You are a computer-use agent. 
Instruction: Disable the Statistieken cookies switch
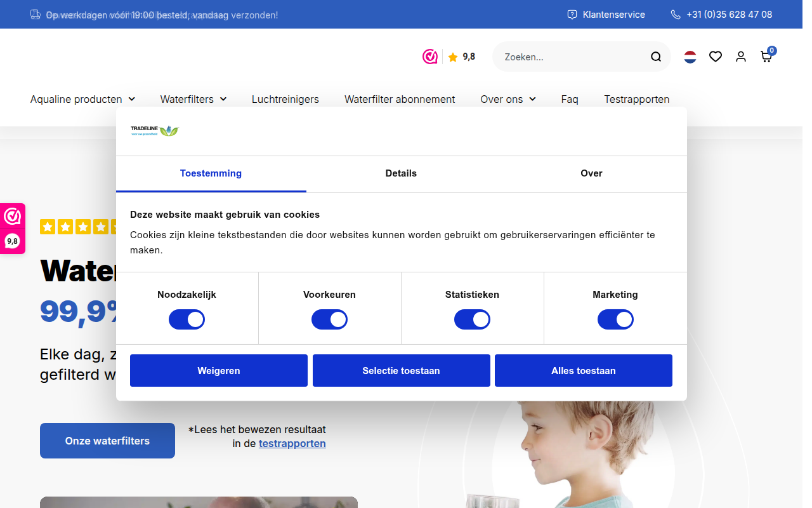point(472,319)
